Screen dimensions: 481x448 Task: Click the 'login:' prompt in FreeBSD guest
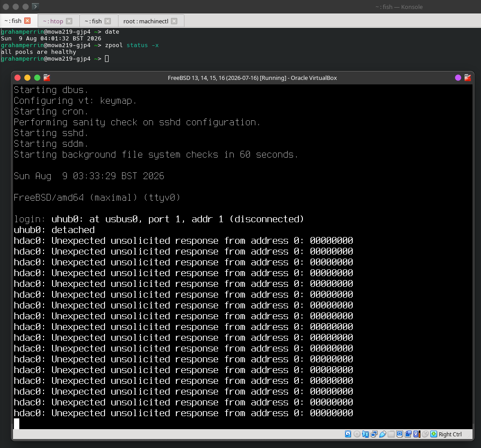point(30,219)
